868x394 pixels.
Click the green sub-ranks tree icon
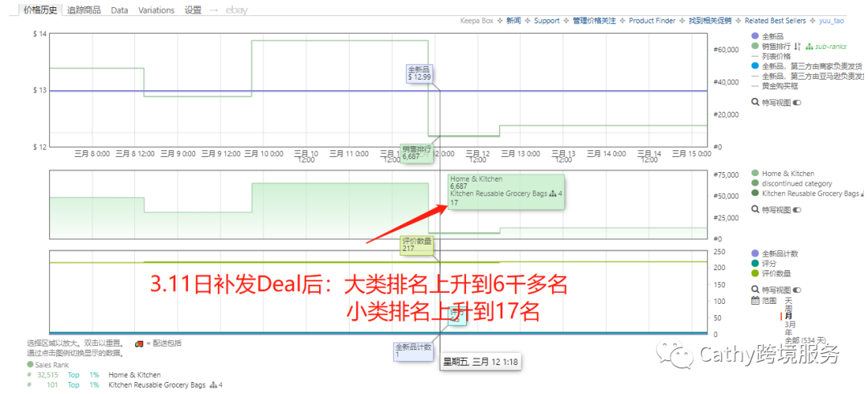809,47
